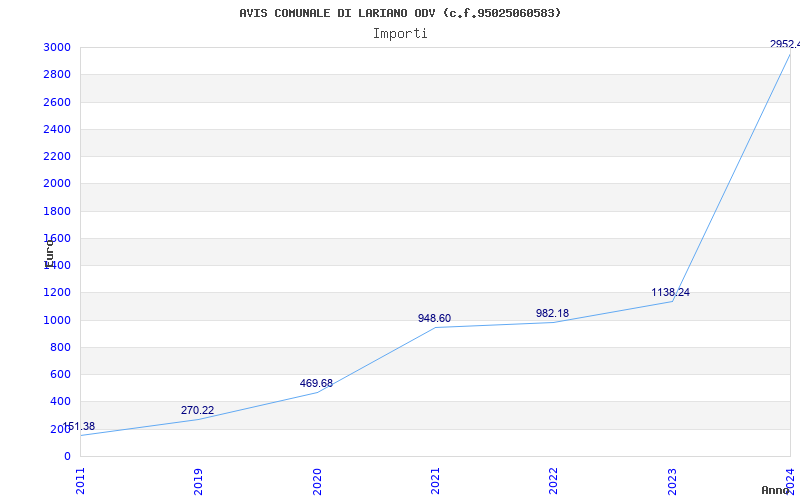800x500 pixels.
Task: Click the 600 y-axis value
Action: (x=61, y=374)
